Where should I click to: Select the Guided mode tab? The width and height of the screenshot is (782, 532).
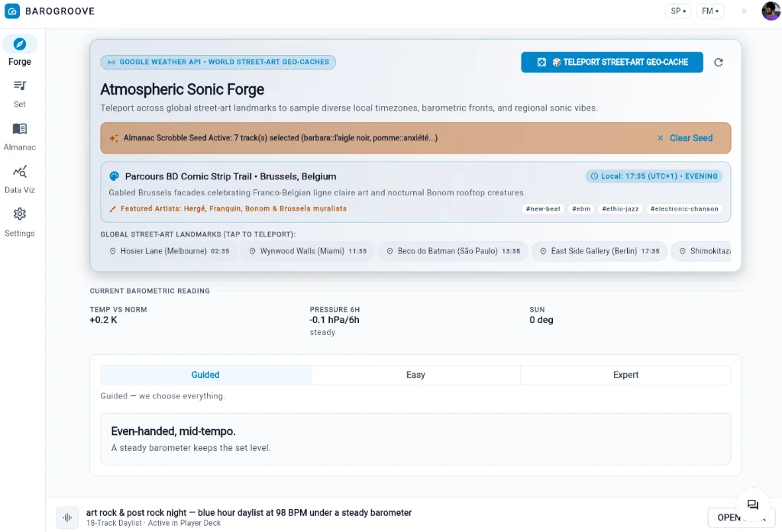(205, 375)
